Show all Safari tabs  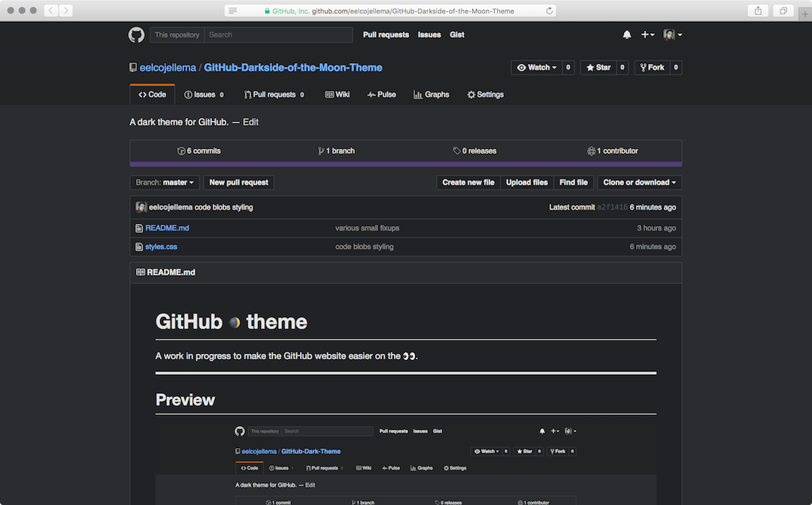tap(783, 11)
